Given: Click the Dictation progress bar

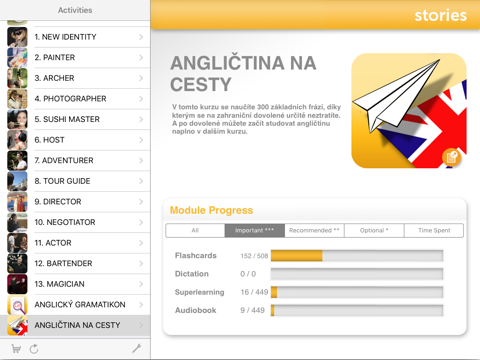Looking at the screenshot, I should 357,274.
